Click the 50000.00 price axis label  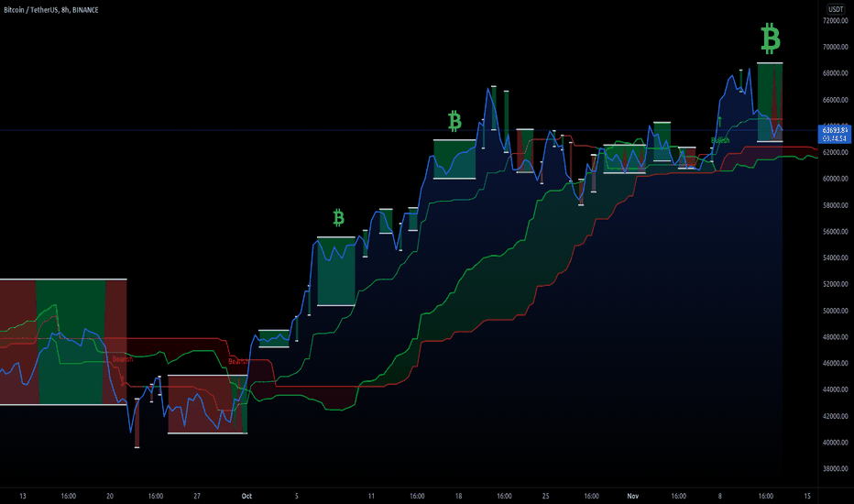(835, 311)
